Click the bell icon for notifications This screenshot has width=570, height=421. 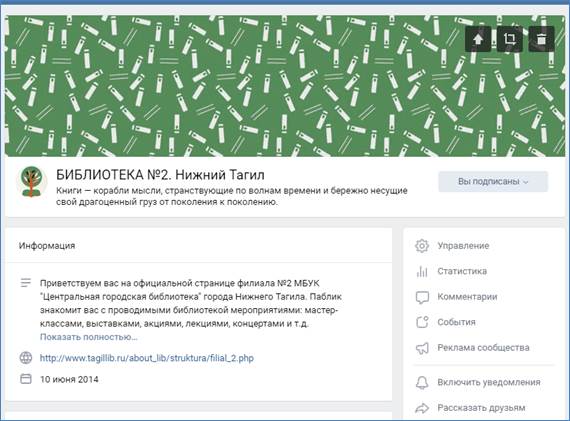(422, 382)
